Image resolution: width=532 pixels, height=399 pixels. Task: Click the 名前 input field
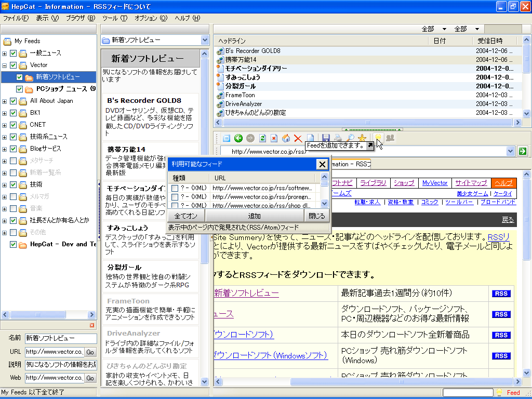(61, 338)
